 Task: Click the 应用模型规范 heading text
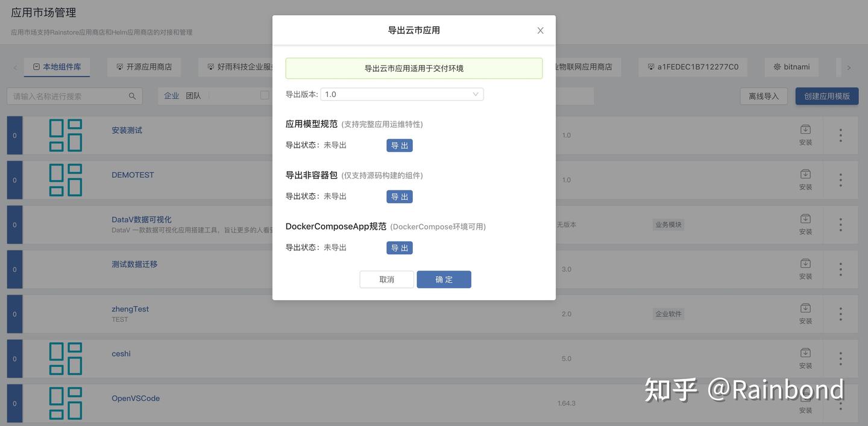pyautogui.click(x=312, y=124)
